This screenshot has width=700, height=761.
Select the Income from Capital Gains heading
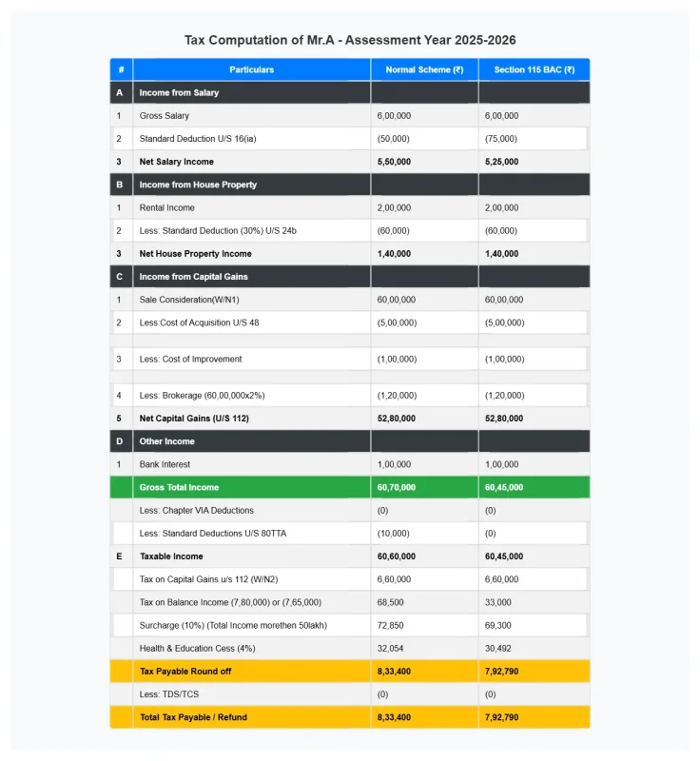point(194,277)
